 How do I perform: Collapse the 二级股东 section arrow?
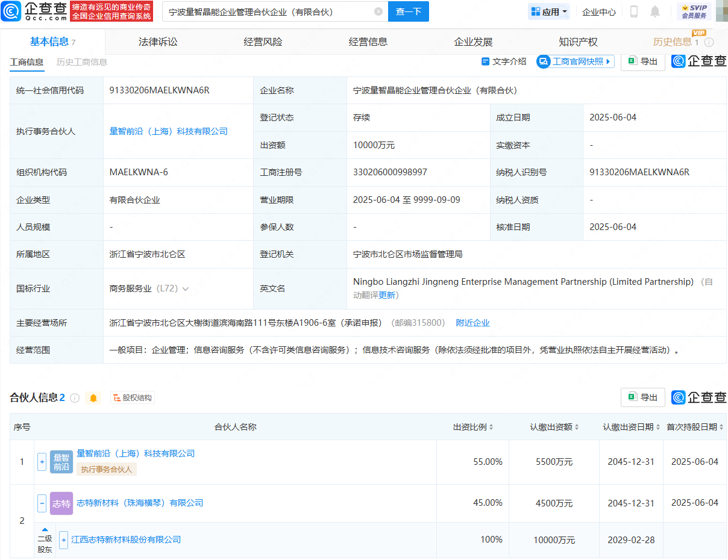coord(45,530)
